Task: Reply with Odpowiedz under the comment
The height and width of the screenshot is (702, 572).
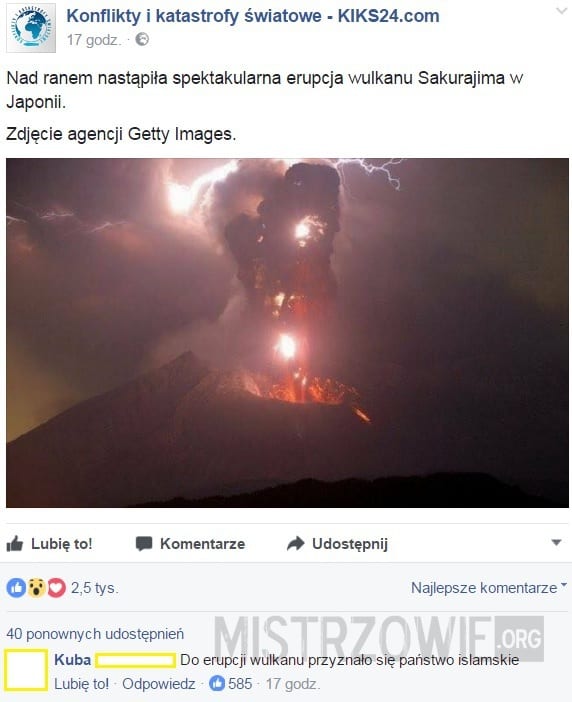Action: (158, 684)
